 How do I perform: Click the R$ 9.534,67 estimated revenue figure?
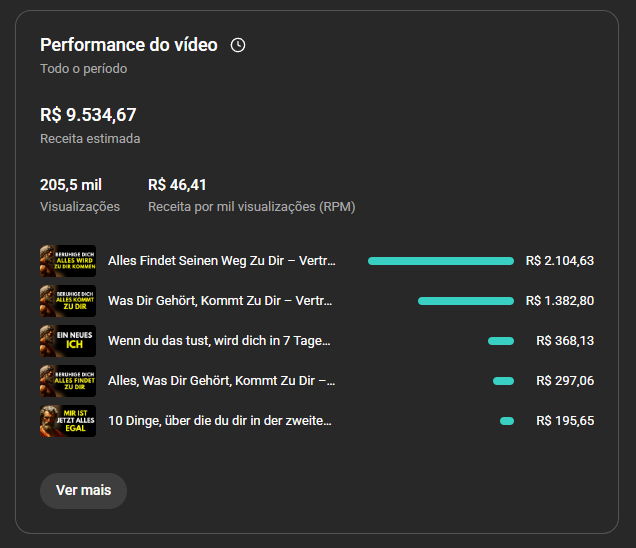(88, 115)
